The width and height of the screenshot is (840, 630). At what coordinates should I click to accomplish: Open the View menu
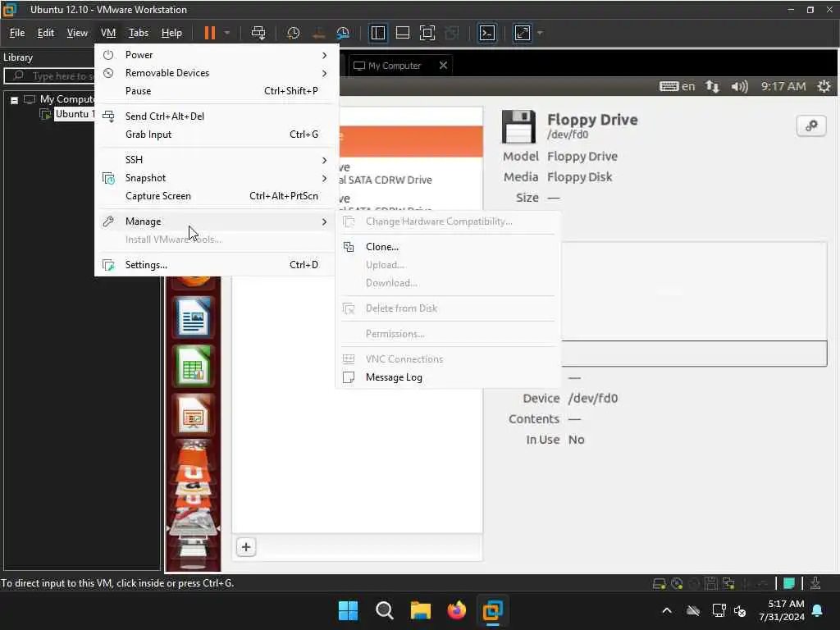click(77, 33)
